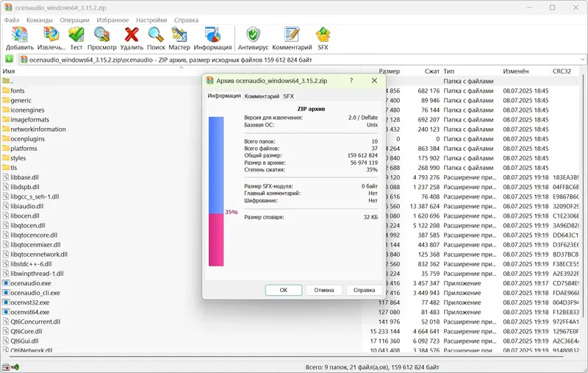This screenshot has width=588, height=373.
Task: Select the platforms folder row
Action: [x=290, y=148]
